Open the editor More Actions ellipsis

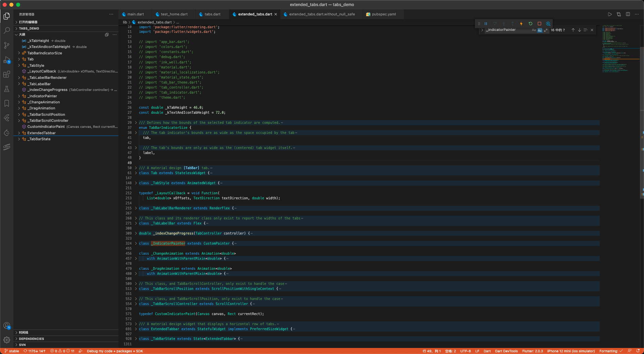tap(637, 14)
